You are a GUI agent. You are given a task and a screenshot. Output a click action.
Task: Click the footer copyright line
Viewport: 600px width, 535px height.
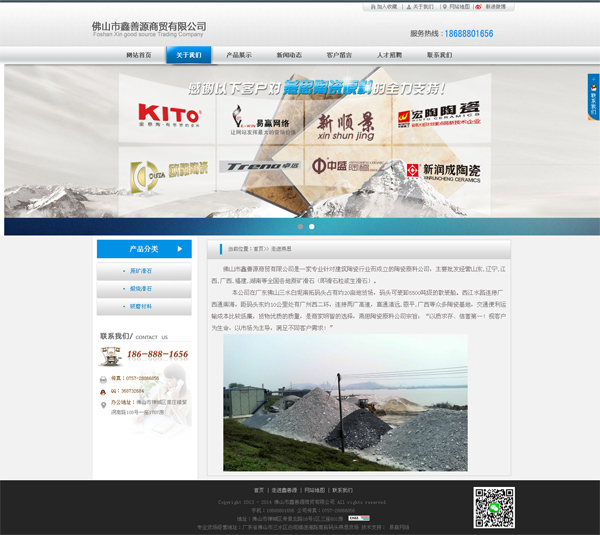click(302, 502)
